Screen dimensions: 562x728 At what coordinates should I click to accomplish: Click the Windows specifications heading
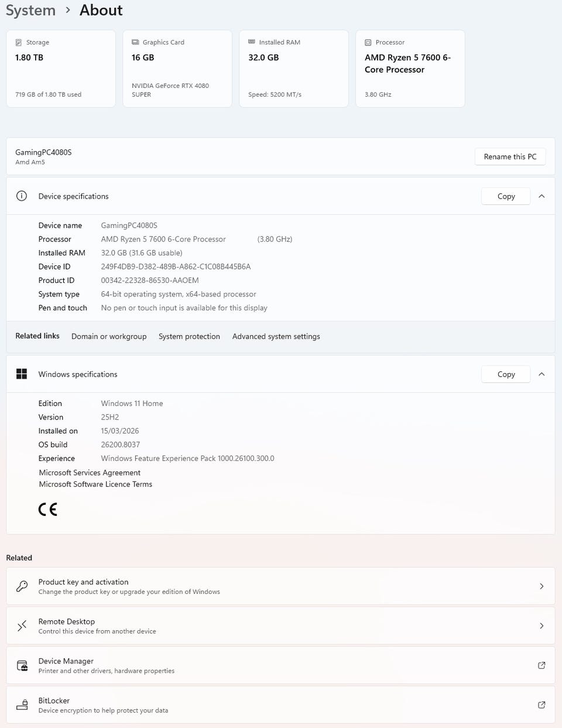click(x=78, y=374)
